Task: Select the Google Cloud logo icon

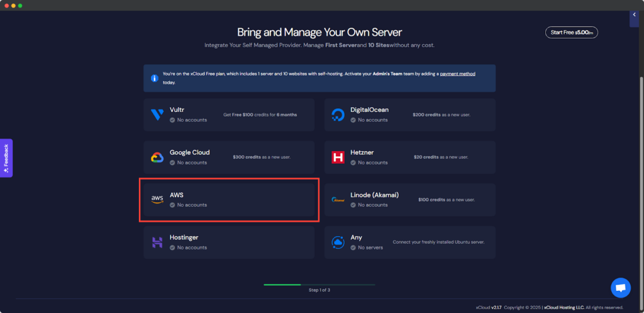Action: click(x=157, y=157)
